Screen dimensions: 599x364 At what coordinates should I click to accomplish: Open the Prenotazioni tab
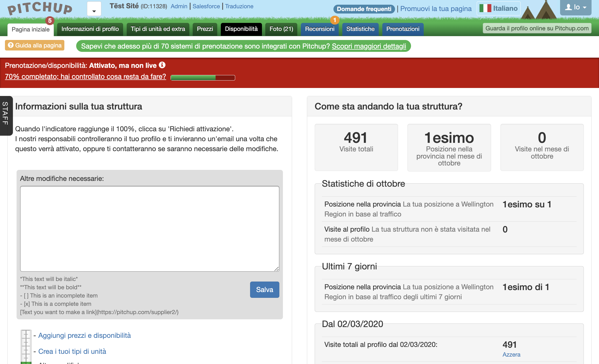tap(403, 29)
